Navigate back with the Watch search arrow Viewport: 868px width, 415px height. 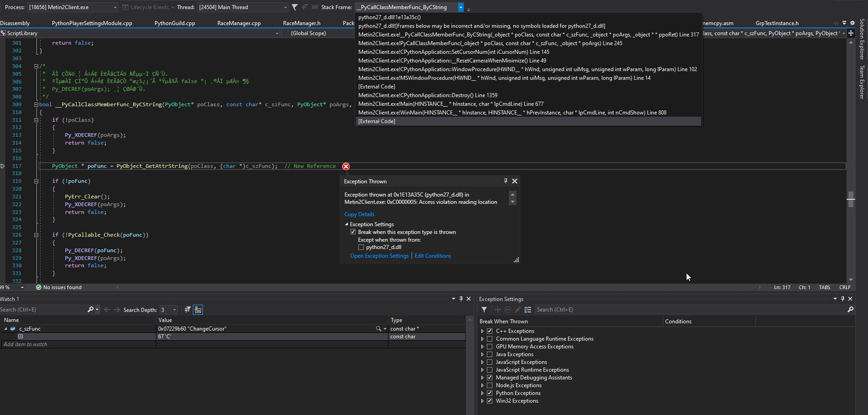click(x=107, y=310)
